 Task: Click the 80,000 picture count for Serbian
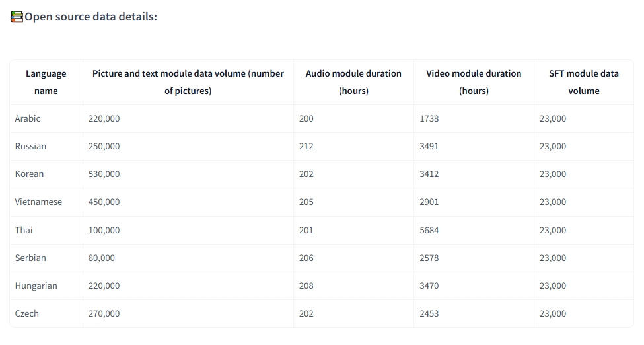(102, 258)
